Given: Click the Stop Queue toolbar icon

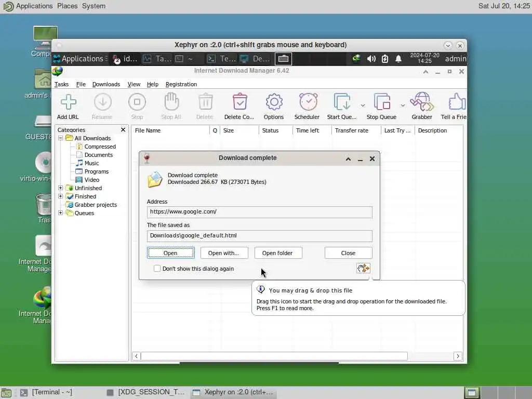Looking at the screenshot, I should tap(382, 102).
